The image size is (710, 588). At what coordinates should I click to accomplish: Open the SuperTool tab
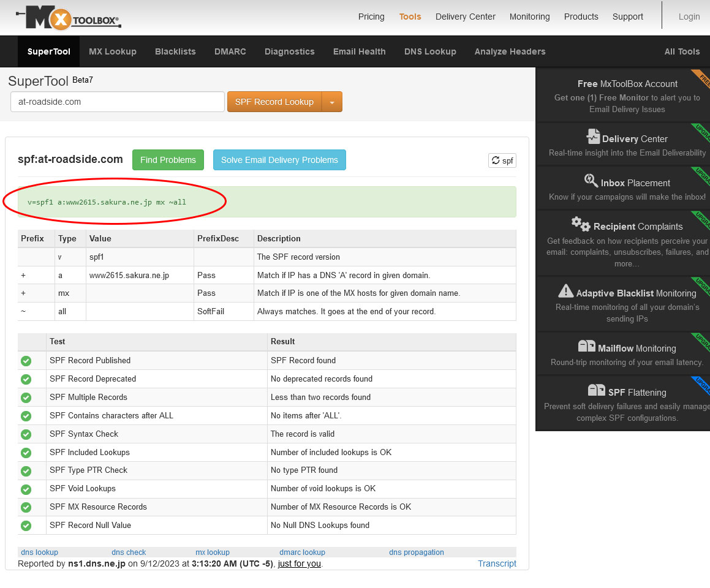(x=49, y=51)
